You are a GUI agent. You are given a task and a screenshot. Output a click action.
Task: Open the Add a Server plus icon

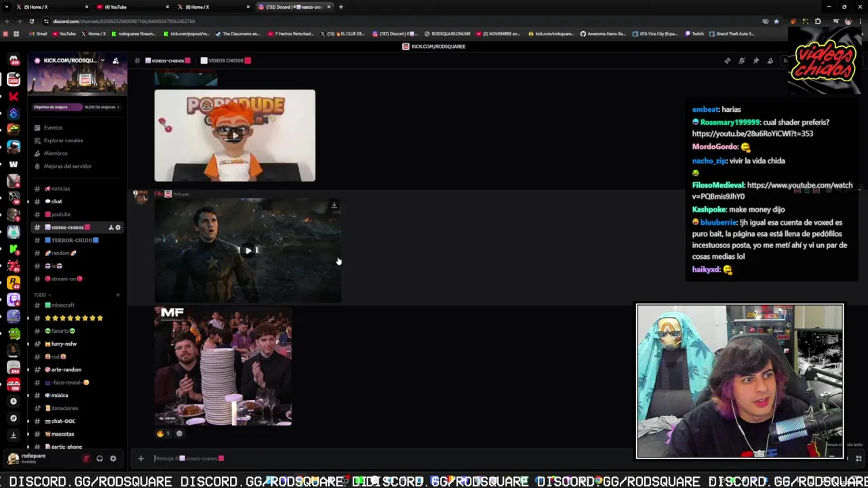pyautogui.click(x=13, y=401)
